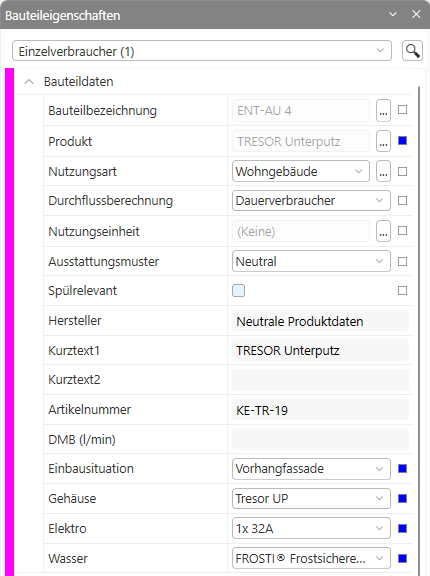This screenshot has width=430, height=576.
Task: Open the Durchflussberechnung Dauerverbraucher dropdown
Action: (311, 201)
